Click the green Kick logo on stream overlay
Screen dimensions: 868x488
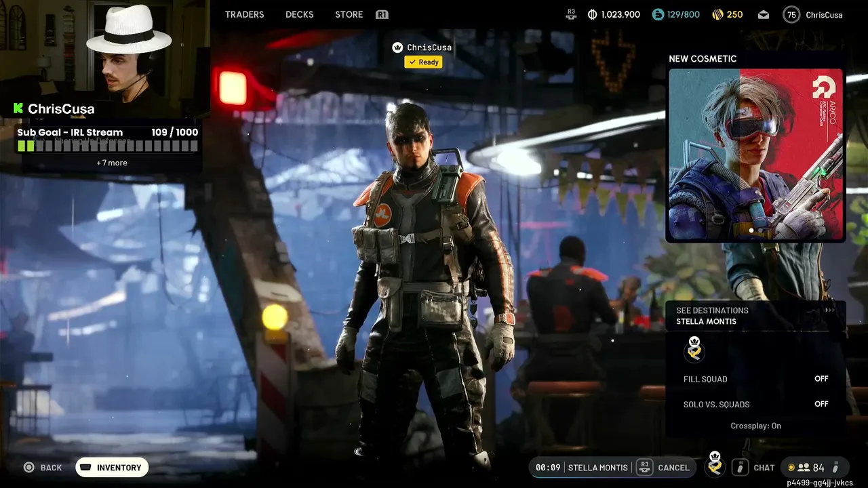[18, 108]
